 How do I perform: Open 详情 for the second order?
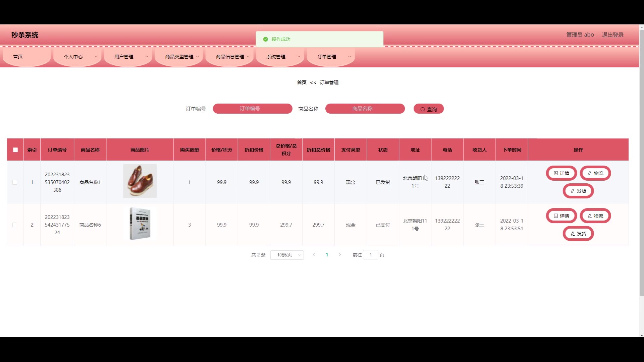click(x=561, y=216)
